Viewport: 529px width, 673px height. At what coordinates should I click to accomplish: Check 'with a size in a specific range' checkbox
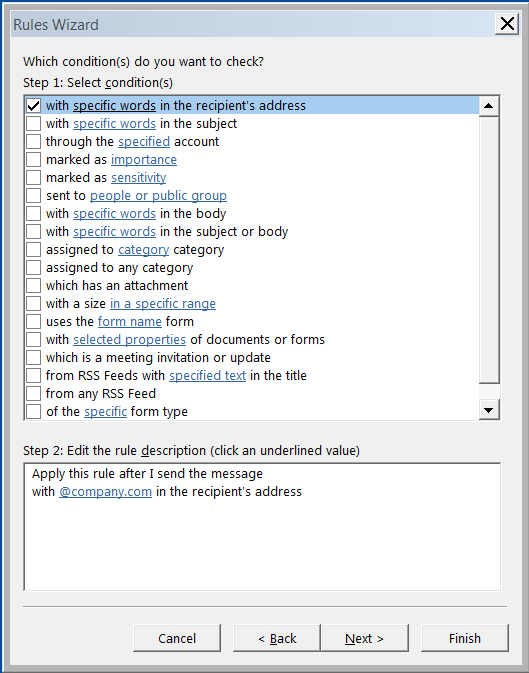click(33, 304)
